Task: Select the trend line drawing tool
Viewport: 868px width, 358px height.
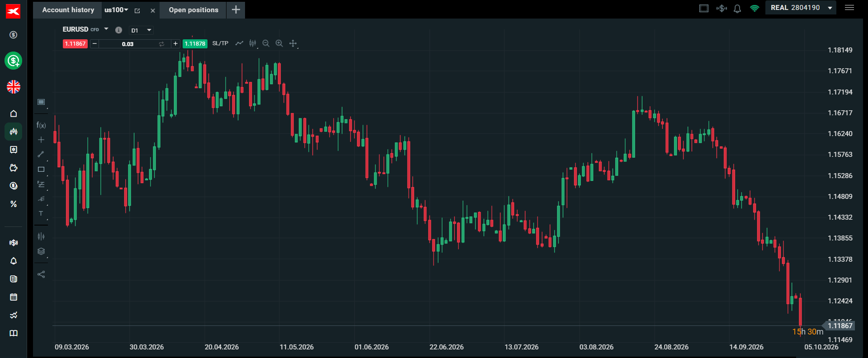Action: click(41, 154)
